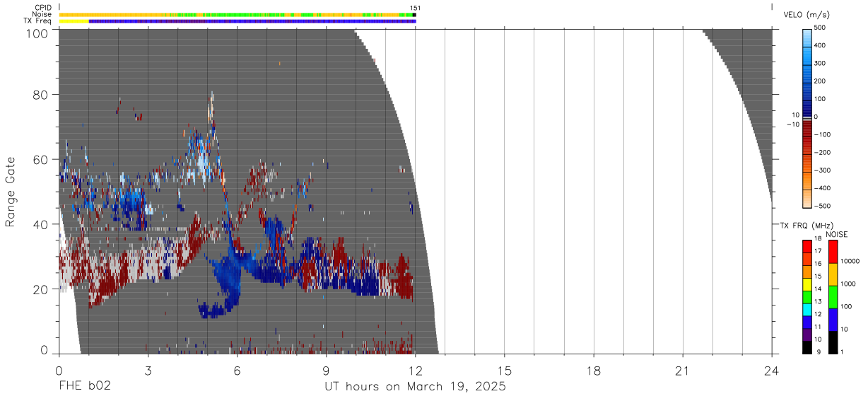Viewport: 868px width, 401px height.
Task: Click the yellow segment of the TX Freq bar
Action: tap(74, 21)
